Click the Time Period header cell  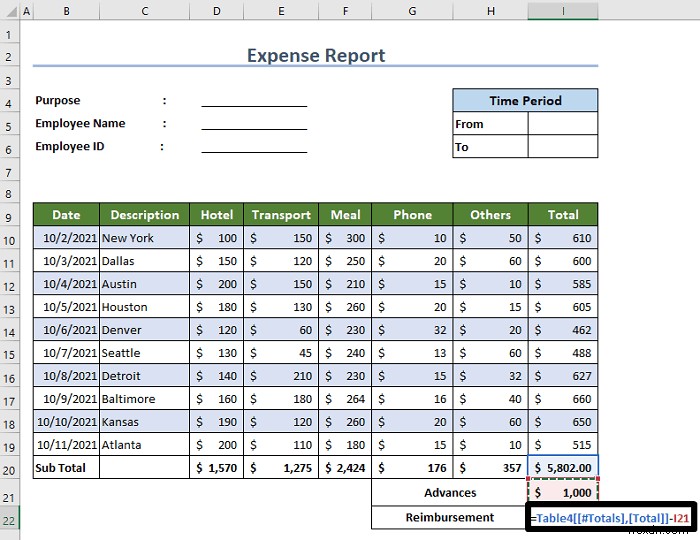525,100
